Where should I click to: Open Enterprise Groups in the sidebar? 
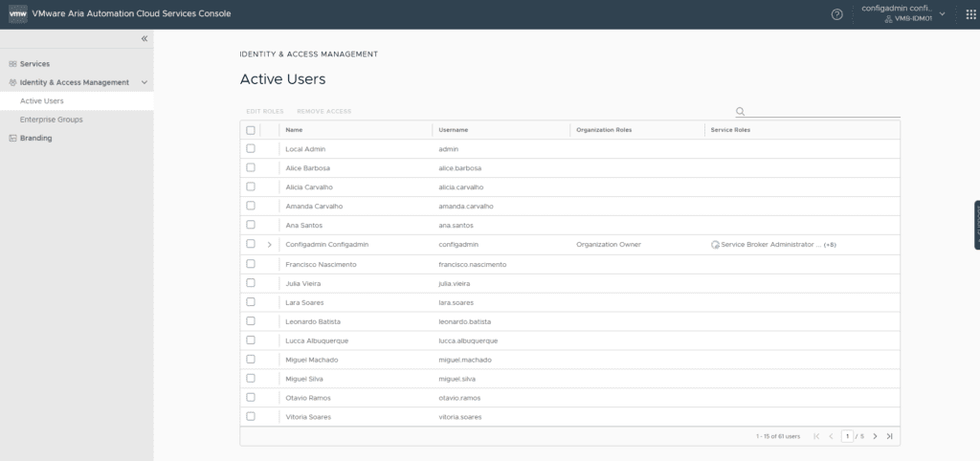click(52, 120)
